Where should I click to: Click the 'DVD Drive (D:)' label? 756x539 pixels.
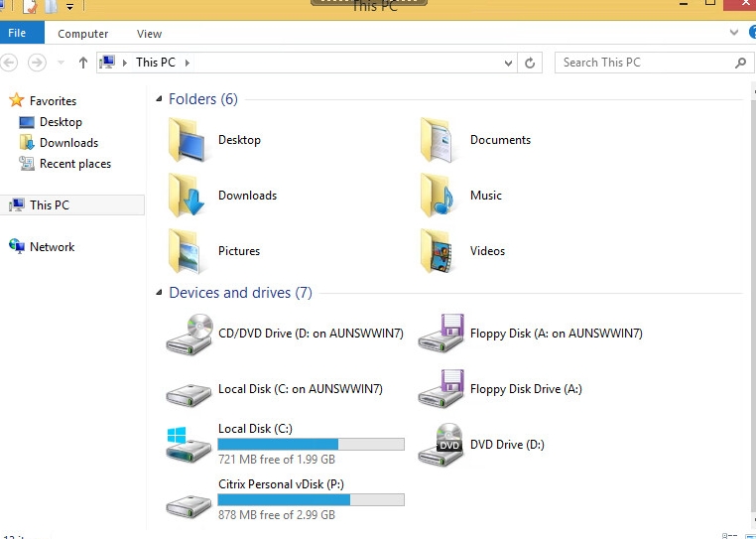click(x=507, y=445)
